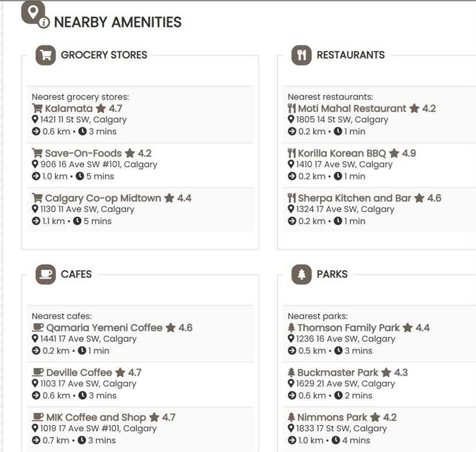Click the coffee cup icon beside Deville Coffee
Screen dimensions: 476x452
(38, 373)
